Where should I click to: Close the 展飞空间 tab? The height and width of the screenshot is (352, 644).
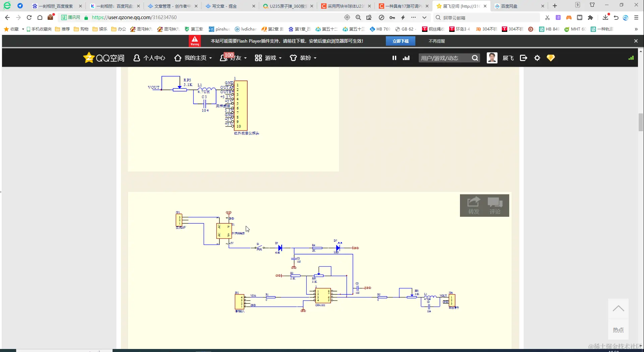pyautogui.click(x=485, y=6)
